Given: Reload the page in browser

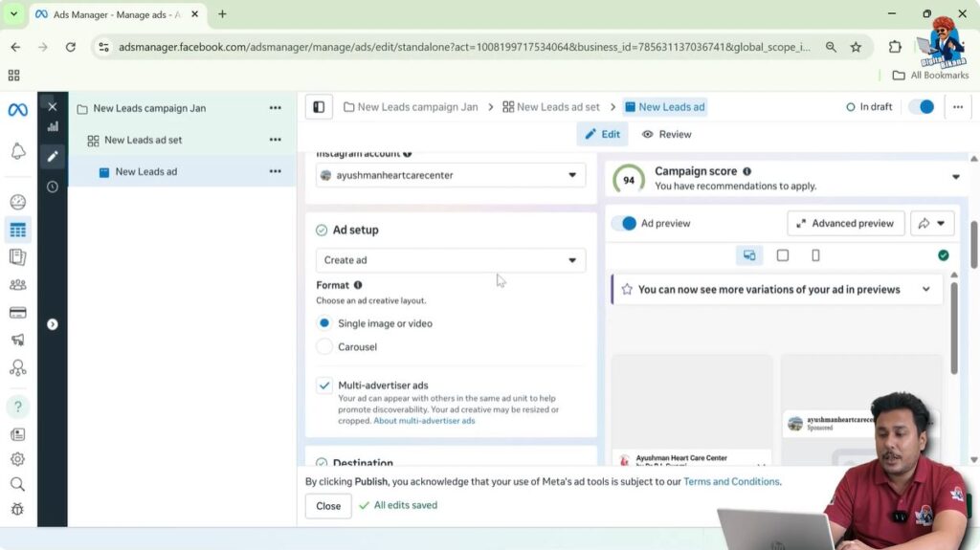Looking at the screenshot, I should coord(71,47).
